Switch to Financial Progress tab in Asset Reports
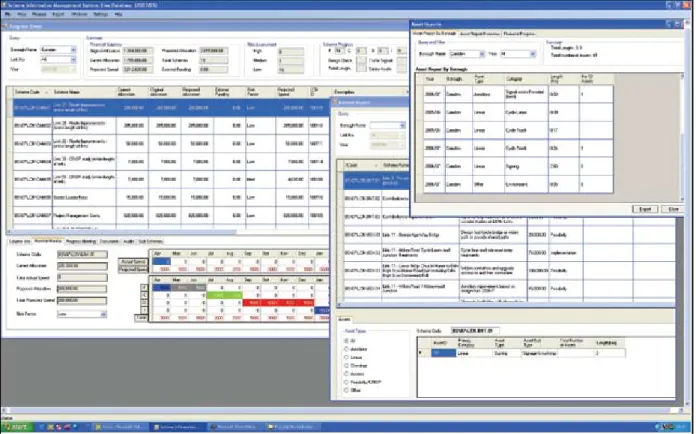This screenshot has width=696, height=434. click(519, 34)
